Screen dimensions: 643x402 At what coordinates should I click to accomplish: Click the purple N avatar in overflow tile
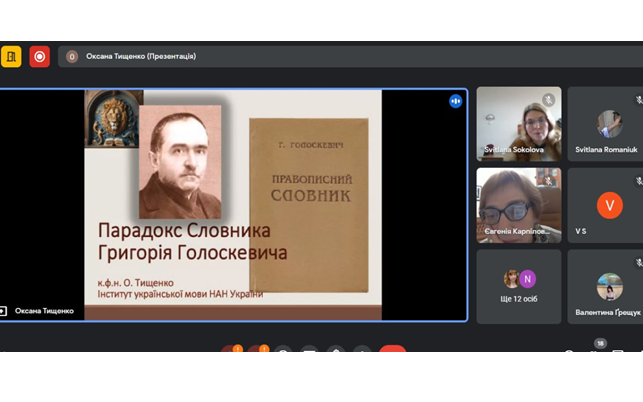[527, 279]
